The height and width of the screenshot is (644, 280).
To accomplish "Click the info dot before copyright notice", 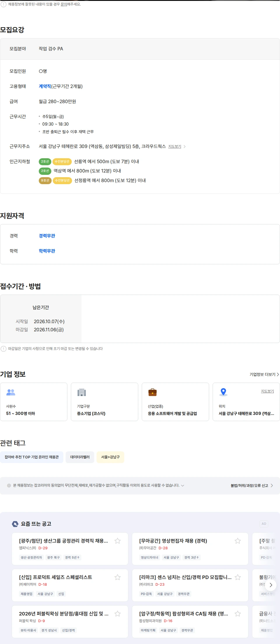I will (9, 485).
